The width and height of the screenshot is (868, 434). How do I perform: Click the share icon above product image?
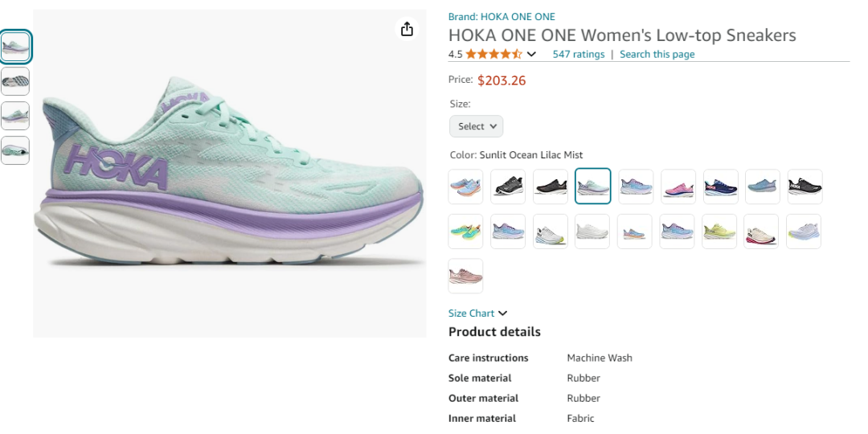point(407,29)
